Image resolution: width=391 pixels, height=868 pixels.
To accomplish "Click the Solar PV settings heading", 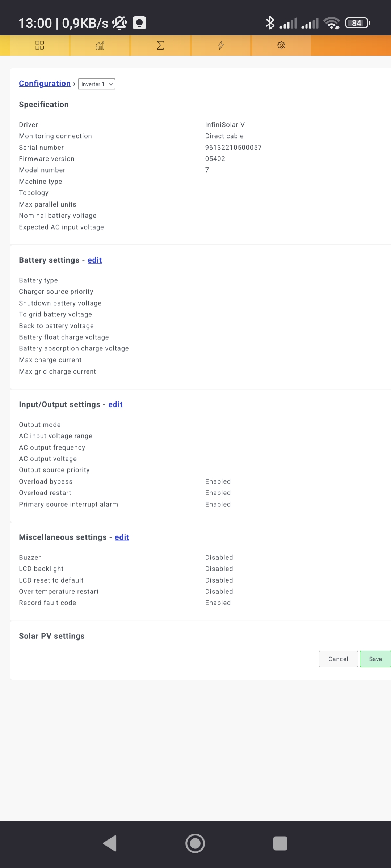I will click(52, 636).
